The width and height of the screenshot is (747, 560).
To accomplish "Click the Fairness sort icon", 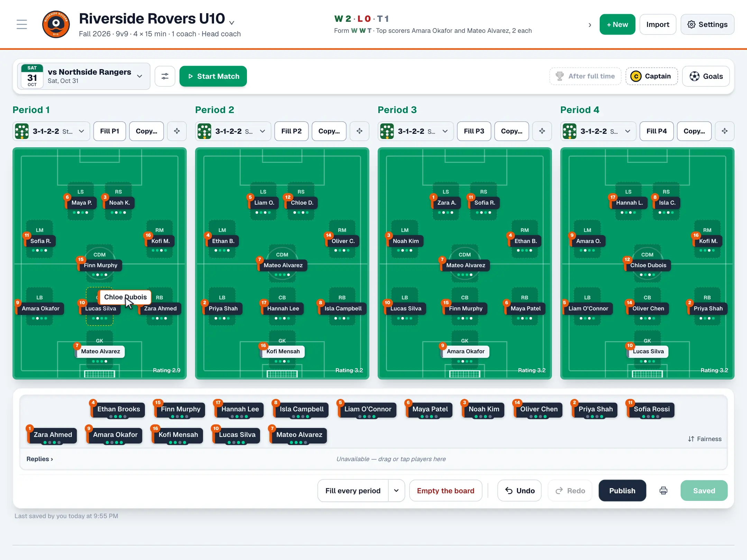I will 691,439.
